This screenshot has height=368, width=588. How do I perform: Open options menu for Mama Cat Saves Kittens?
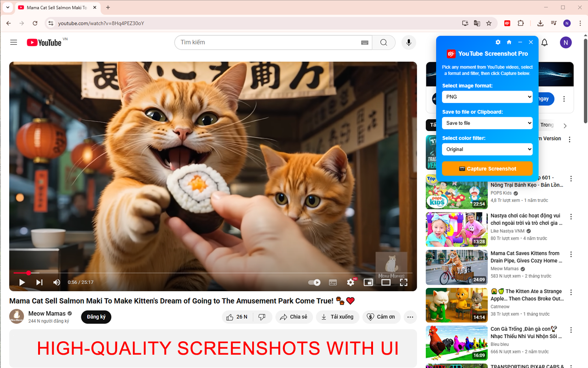click(571, 254)
